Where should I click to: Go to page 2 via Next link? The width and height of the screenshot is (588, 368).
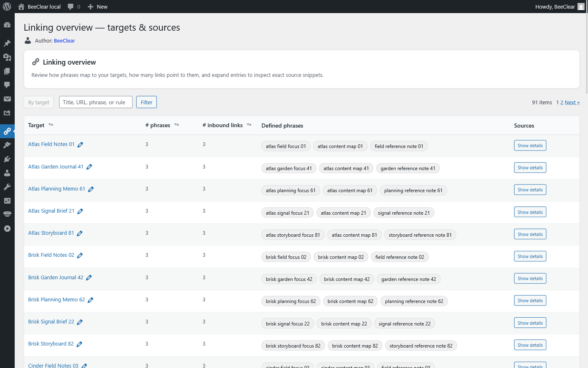(571, 102)
